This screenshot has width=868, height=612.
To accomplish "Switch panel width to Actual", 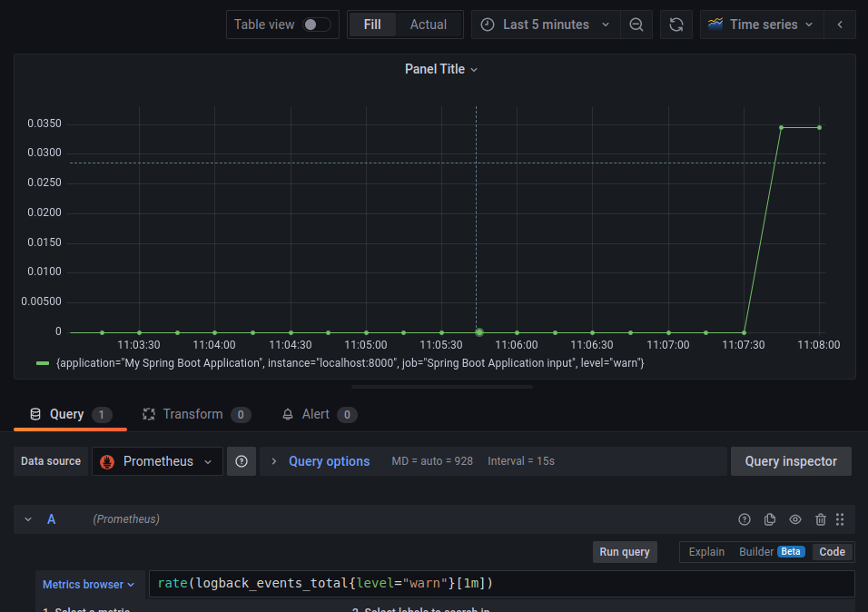I will (x=428, y=25).
